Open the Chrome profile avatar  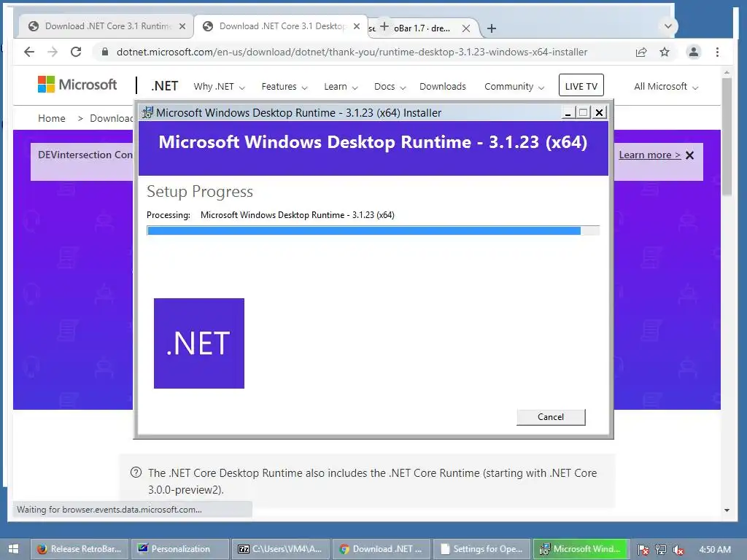pyautogui.click(x=694, y=52)
